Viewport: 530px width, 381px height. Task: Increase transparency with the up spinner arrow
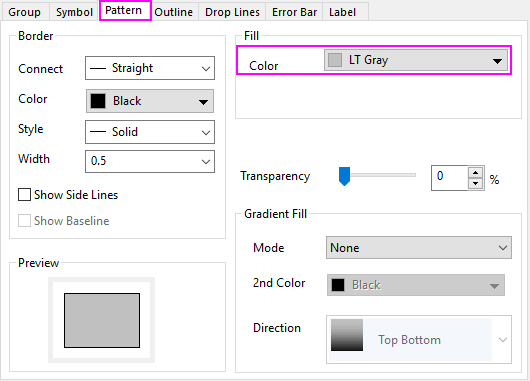tap(476, 173)
